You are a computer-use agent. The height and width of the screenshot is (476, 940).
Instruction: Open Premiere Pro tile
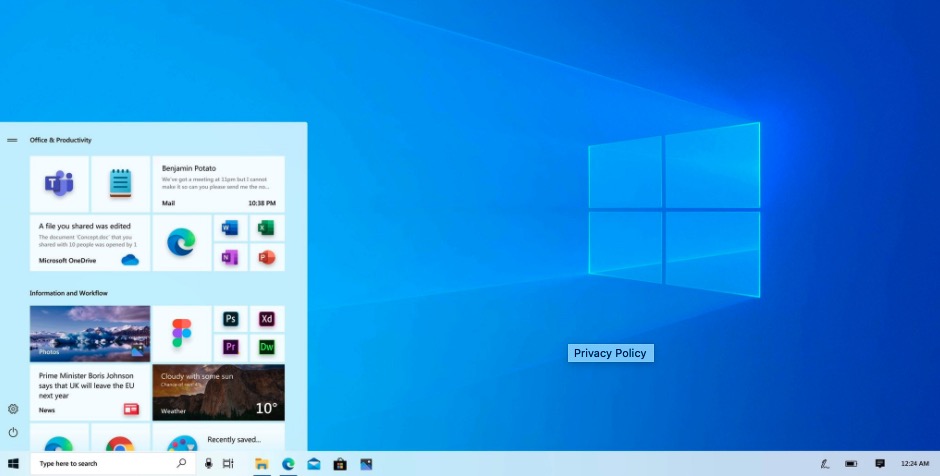tap(230, 348)
